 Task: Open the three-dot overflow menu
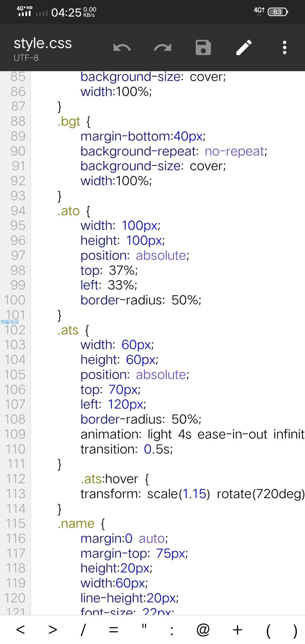[x=285, y=47]
